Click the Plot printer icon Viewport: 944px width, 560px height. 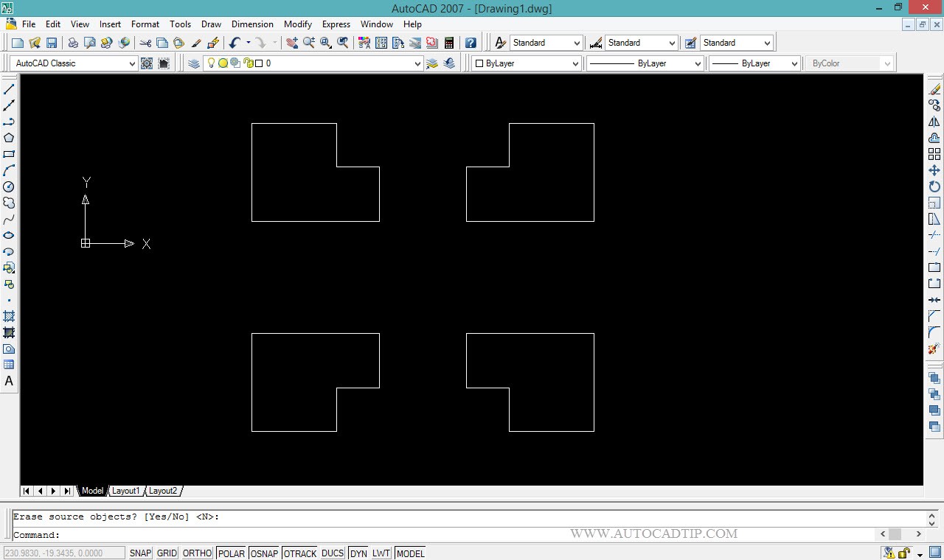(73, 43)
